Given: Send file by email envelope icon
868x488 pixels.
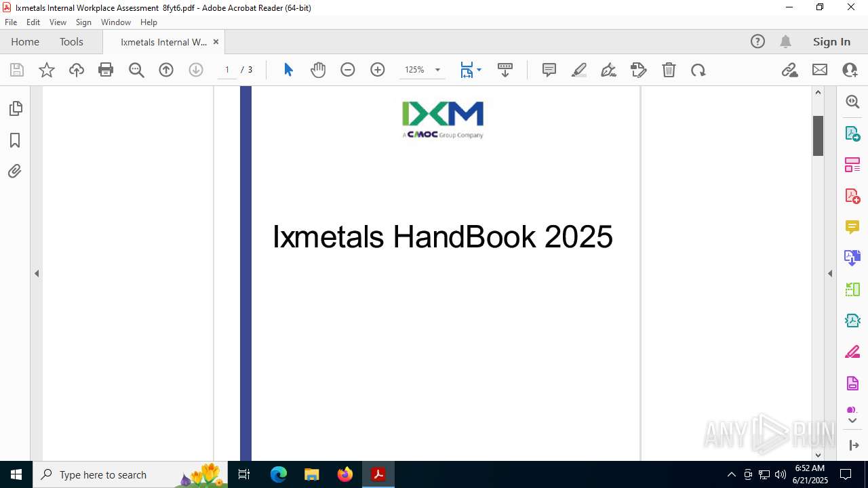Looking at the screenshot, I should [x=820, y=70].
